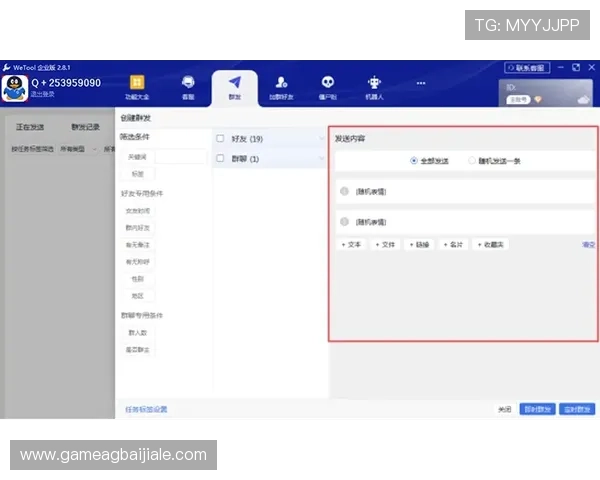600x480 pixels.
Task: Click the 群人数 filter button
Action: 137,333
